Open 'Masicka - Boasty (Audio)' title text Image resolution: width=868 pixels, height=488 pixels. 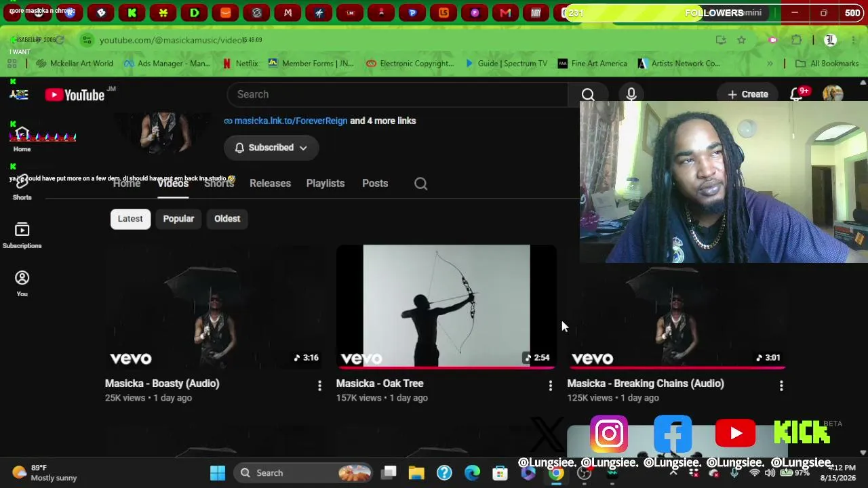[162, 384]
